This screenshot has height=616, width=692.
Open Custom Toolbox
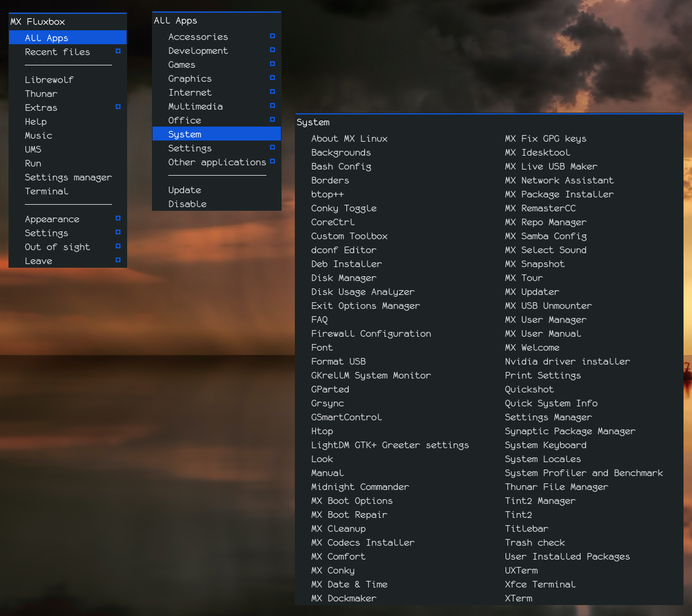click(349, 236)
